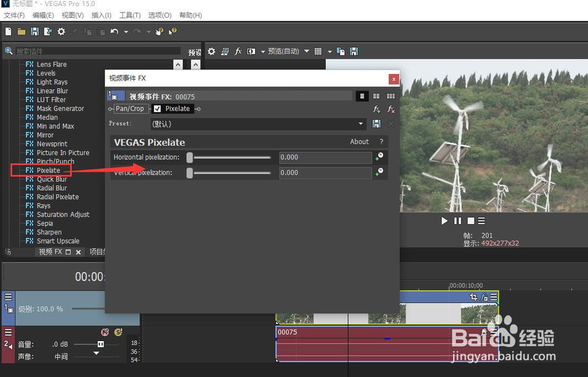Switch FX dialog to three-column view

(x=391, y=96)
